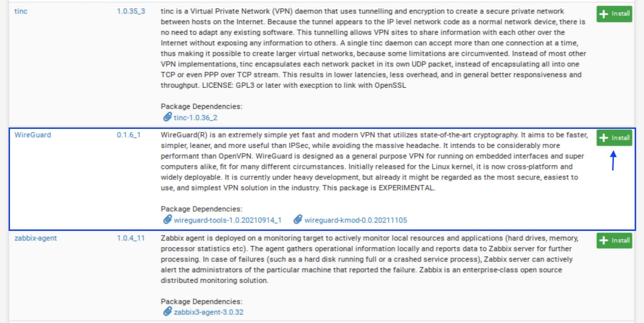
Task: Open the zabbix-agent package name link
Action: pyautogui.click(x=35, y=238)
